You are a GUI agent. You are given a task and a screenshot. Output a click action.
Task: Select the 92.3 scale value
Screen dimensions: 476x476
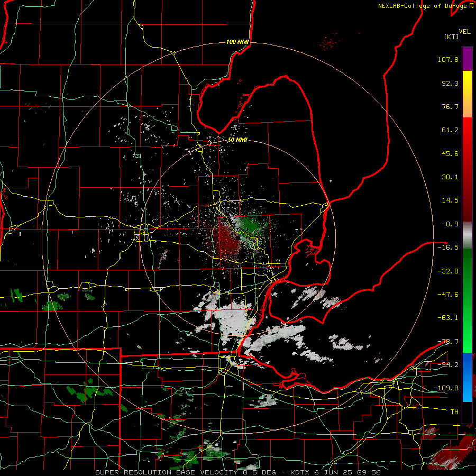point(450,83)
